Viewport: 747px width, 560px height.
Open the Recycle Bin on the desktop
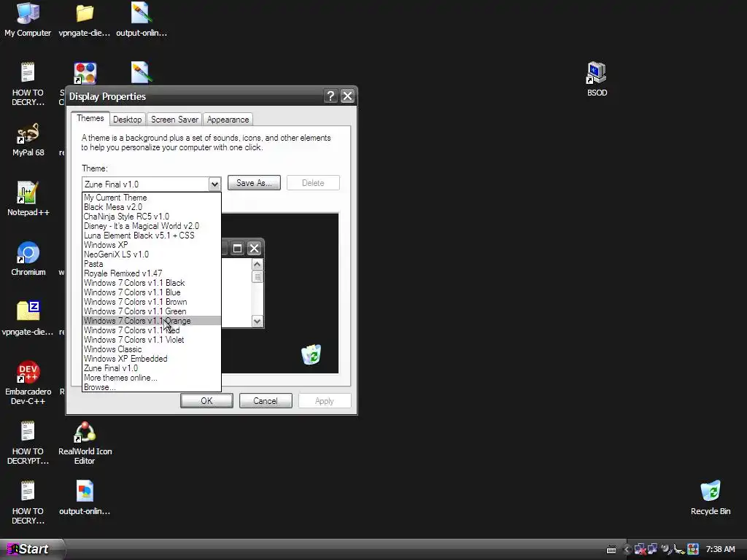coord(711,497)
